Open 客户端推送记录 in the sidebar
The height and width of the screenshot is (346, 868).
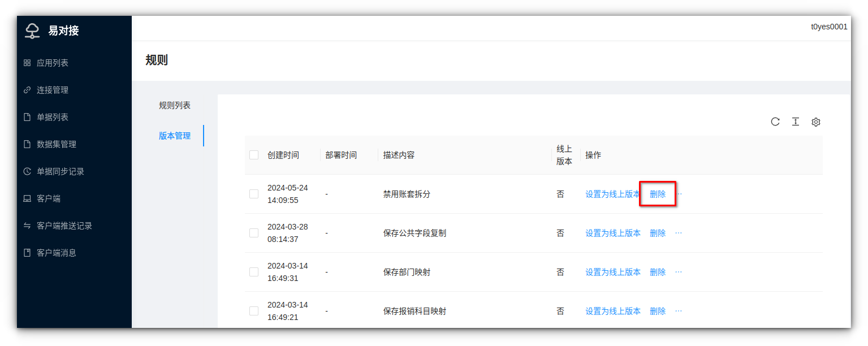pyautogui.click(x=64, y=226)
